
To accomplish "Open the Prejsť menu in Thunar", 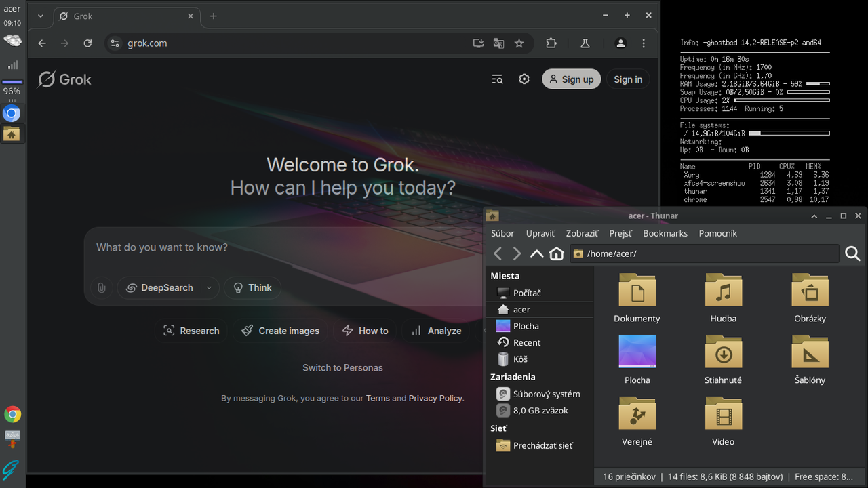I will [620, 233].
